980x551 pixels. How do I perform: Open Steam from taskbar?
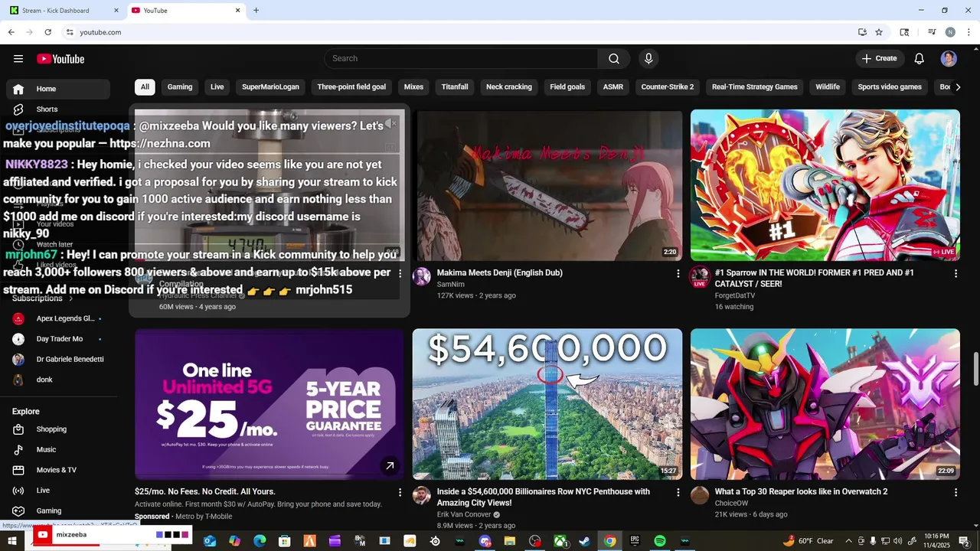[x=584, y=541]
